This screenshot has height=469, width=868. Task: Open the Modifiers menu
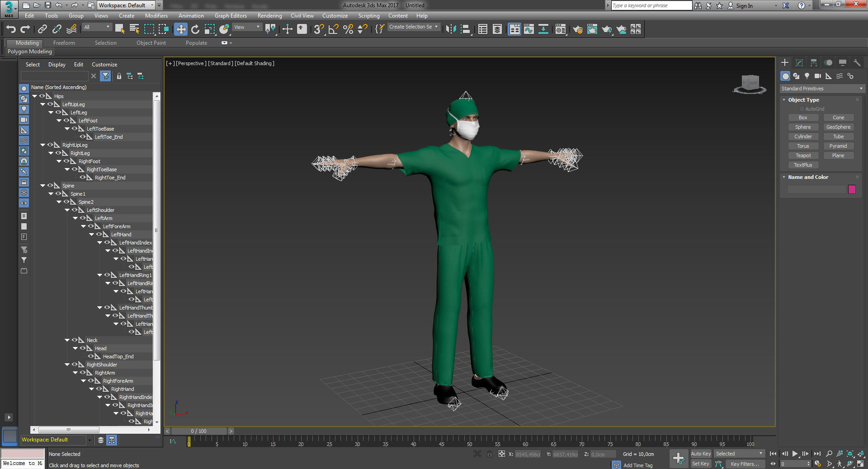[156, 16]
